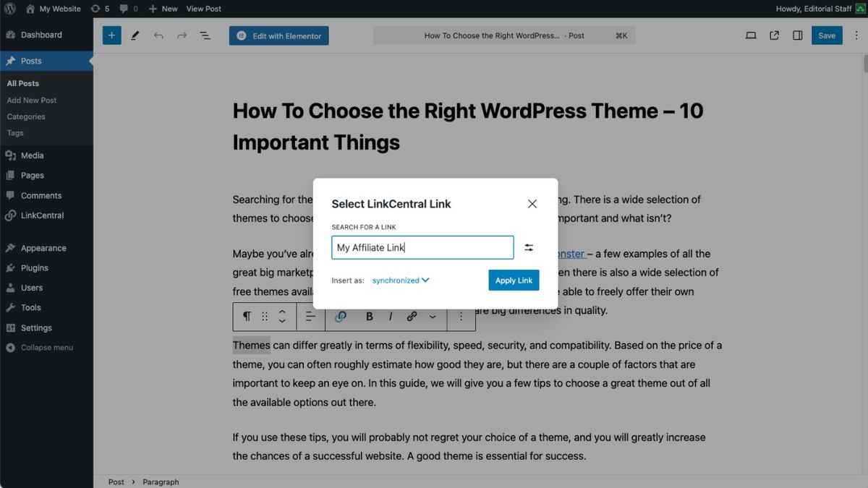Open the synchronized insert dropdown
Viewport: 868px width, 488px height.
400,280
